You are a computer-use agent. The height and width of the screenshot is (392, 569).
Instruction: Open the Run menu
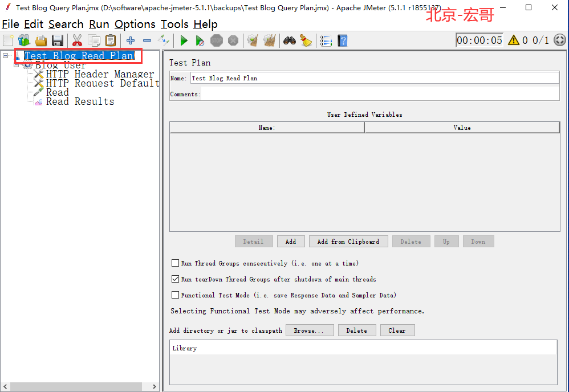pyautogui.click(x=99, y=24)
